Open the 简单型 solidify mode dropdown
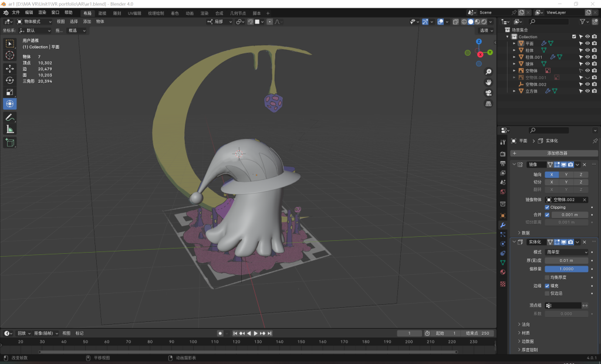This screenshot has width=601, height=364. coord(566,252)
